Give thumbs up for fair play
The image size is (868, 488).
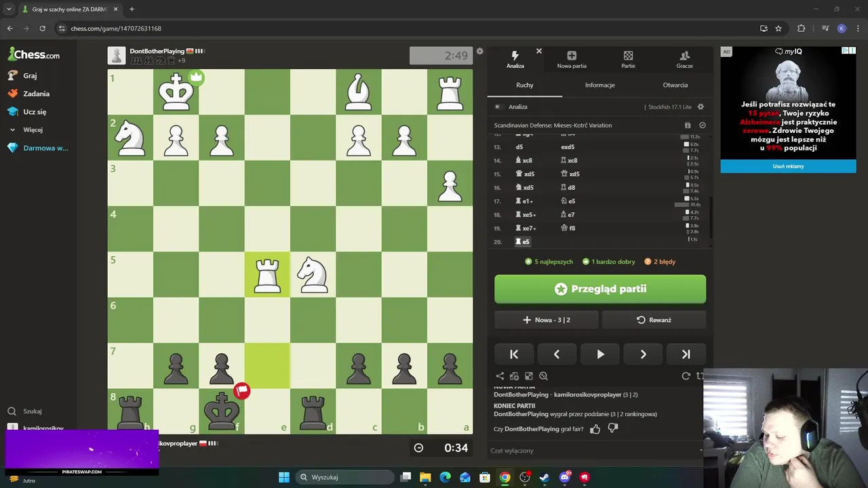click(595, 428)
